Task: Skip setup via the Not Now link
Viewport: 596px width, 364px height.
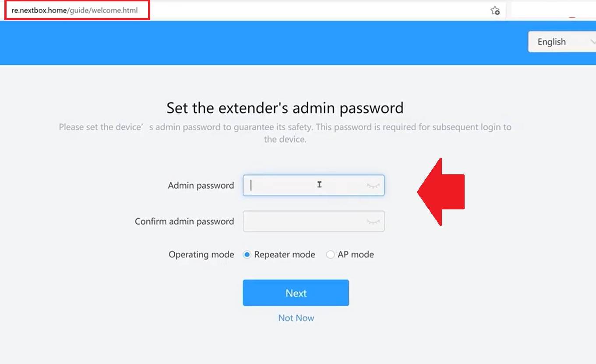Action: pyautogui.click(x=296, y=318)
